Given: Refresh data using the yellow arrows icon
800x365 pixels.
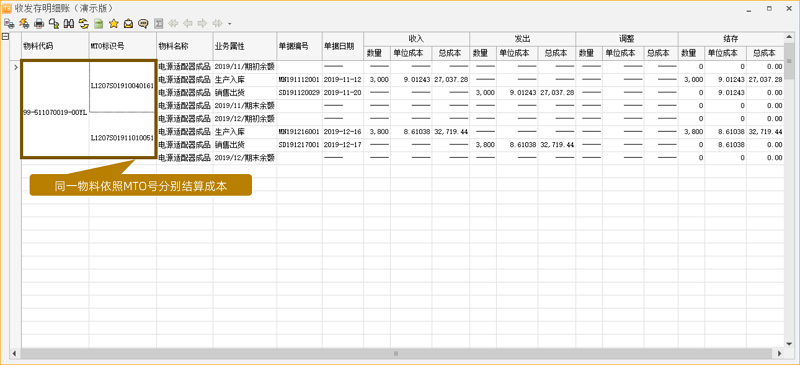Looking at the screenshot, I should [x=84, y=23].
